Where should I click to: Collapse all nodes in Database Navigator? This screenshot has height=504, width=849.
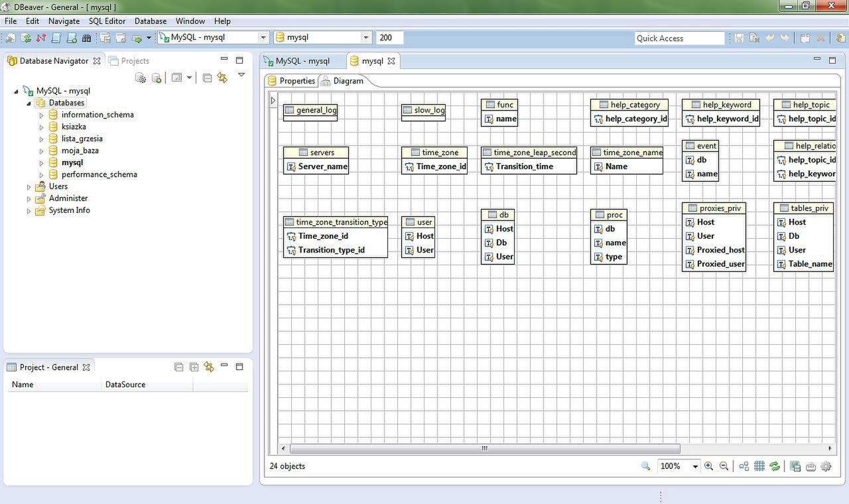point(207,78)
